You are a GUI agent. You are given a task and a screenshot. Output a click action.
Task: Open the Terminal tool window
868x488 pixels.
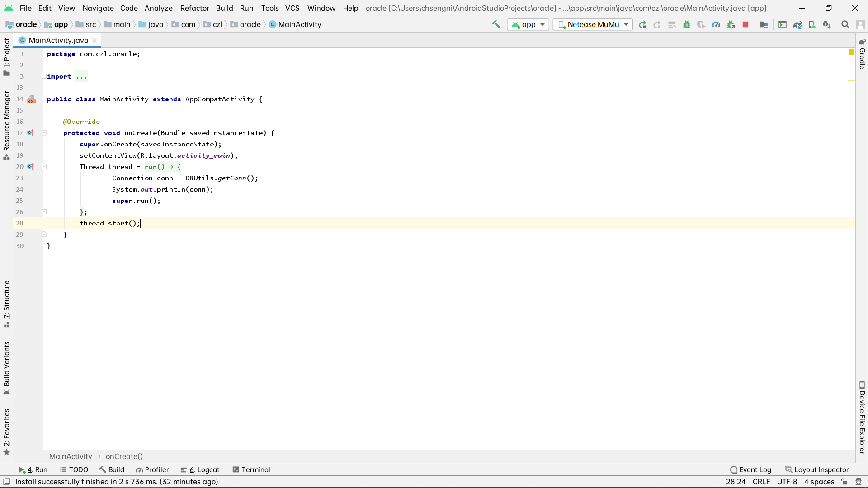click(251, 469)
